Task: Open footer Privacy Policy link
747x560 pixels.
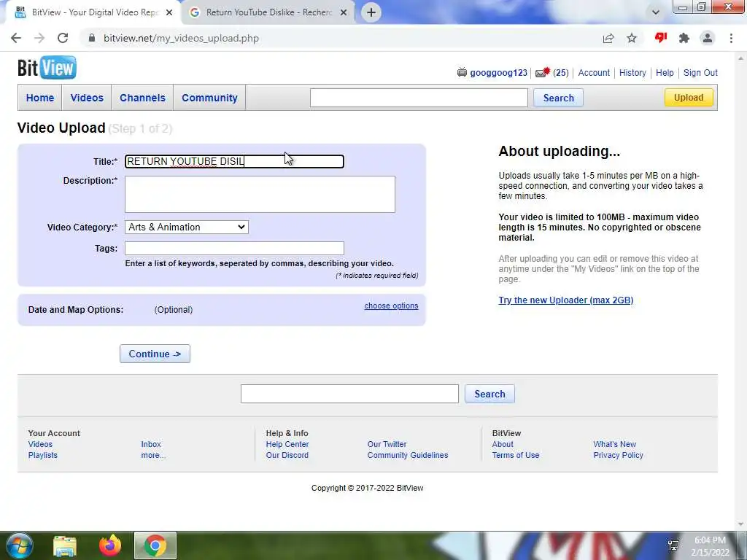Action: click(619, 455)
